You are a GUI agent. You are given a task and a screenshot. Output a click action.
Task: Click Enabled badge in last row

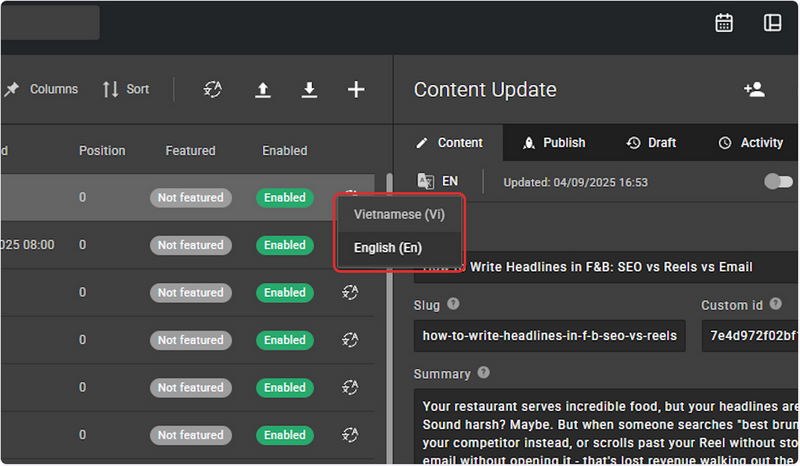(285, 435)
